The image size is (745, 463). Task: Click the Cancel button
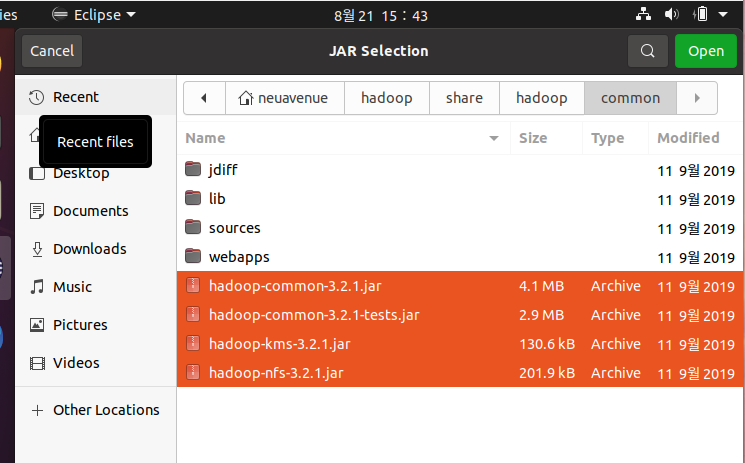tap(52, 51)
